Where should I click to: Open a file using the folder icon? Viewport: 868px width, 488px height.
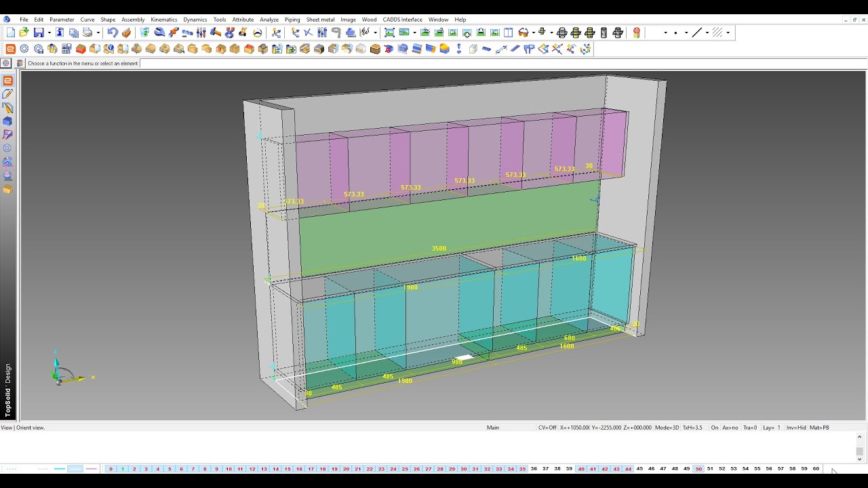tap(24, 32)
